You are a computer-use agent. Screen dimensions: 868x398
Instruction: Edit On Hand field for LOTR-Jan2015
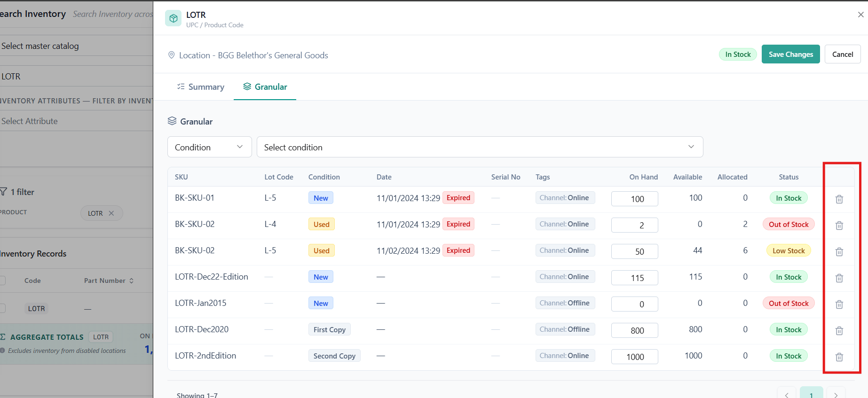[634, 304]
